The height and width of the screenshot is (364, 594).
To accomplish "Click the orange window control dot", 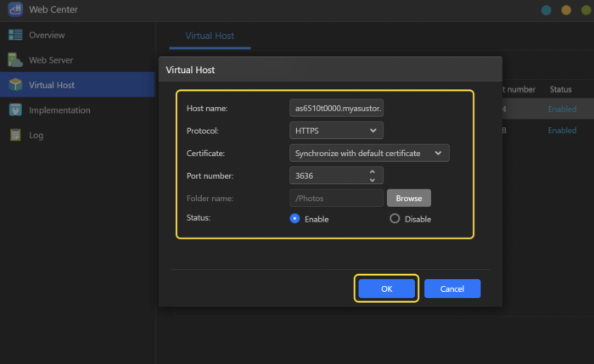I will pyautogui.click(x=566, y=10).
